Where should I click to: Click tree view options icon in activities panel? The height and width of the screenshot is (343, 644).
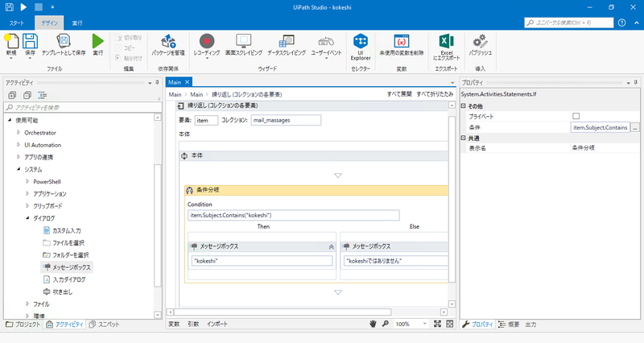(x=43, y=95)
